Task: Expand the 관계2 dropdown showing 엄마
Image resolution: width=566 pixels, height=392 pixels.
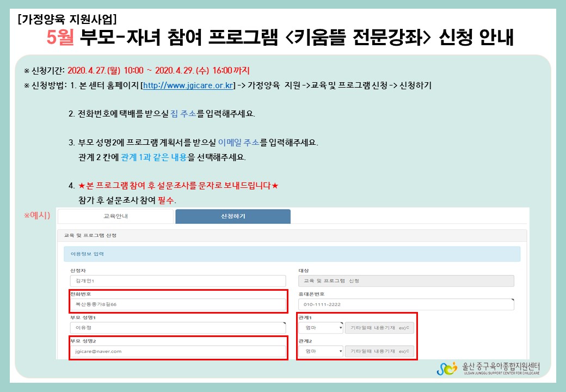Action: 321,352
